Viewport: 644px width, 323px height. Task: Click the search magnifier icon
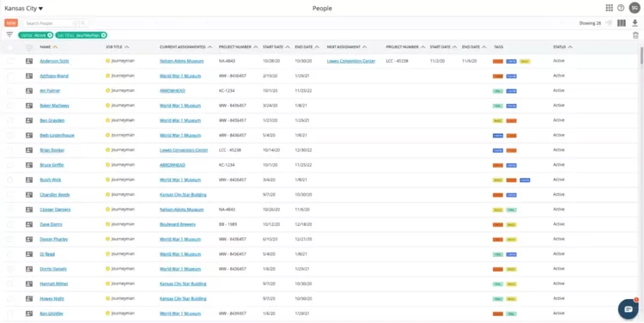[x=83, y=23]
